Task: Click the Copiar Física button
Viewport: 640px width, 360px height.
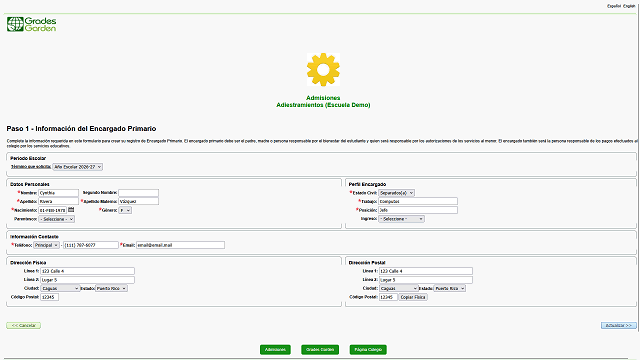Action: [x=413, y=297]
